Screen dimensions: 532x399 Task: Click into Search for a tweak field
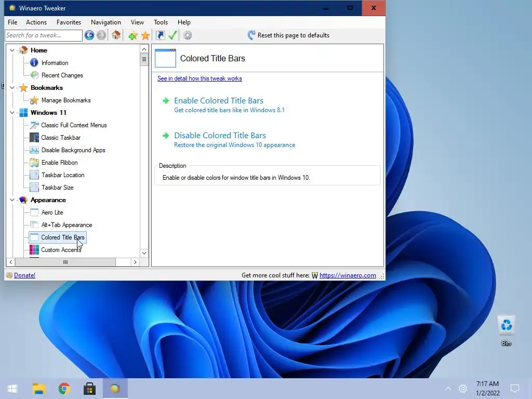(44, 35)
